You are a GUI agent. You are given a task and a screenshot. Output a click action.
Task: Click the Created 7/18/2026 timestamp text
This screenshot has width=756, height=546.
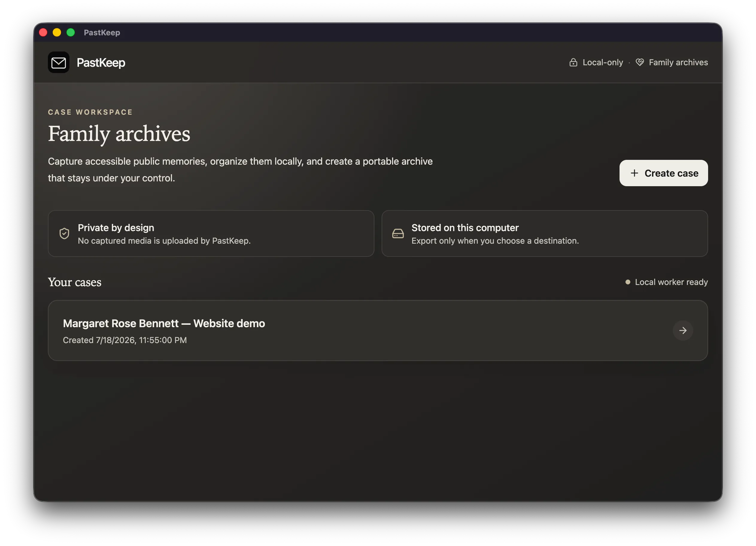(125, 340)
